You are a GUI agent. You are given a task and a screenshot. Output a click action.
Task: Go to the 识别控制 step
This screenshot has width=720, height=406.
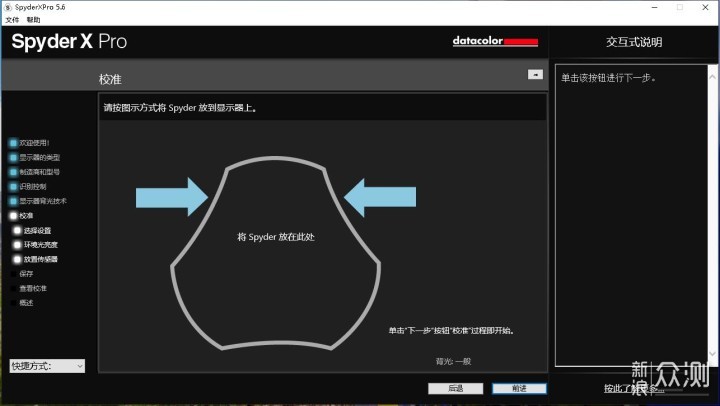[28, 186]
